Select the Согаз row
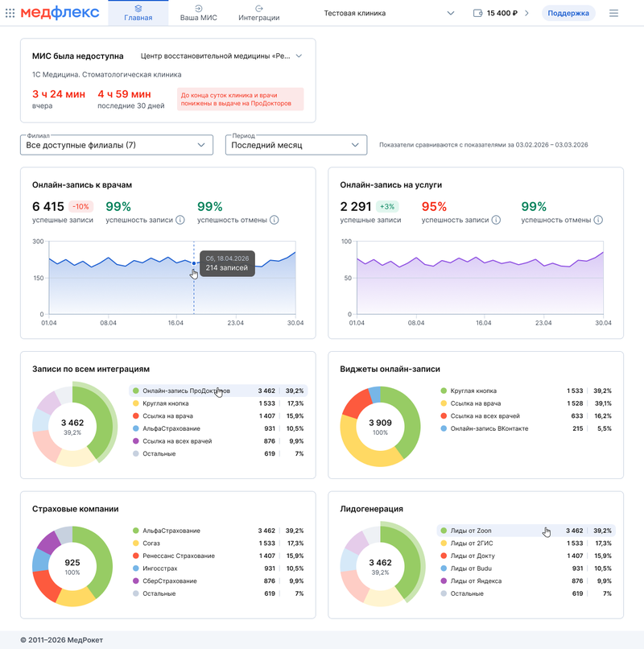The height and width of the screenshot is (649, 644). tap(218, 543)
